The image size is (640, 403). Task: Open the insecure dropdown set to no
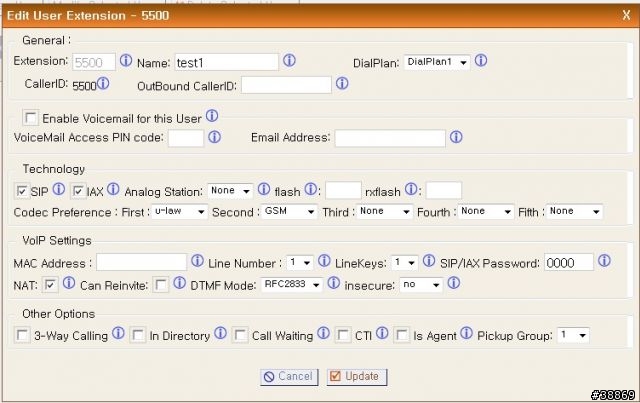pyautogui.click(x=421, y=284)
